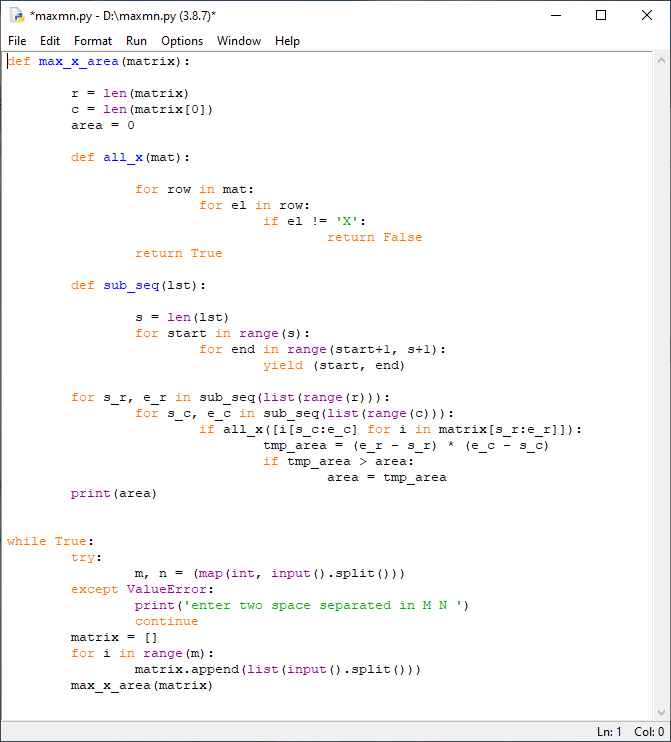Click the IDLE Python file icon in title bar
The height and width of the screenshot is (742, 671).
click(16, 15)
